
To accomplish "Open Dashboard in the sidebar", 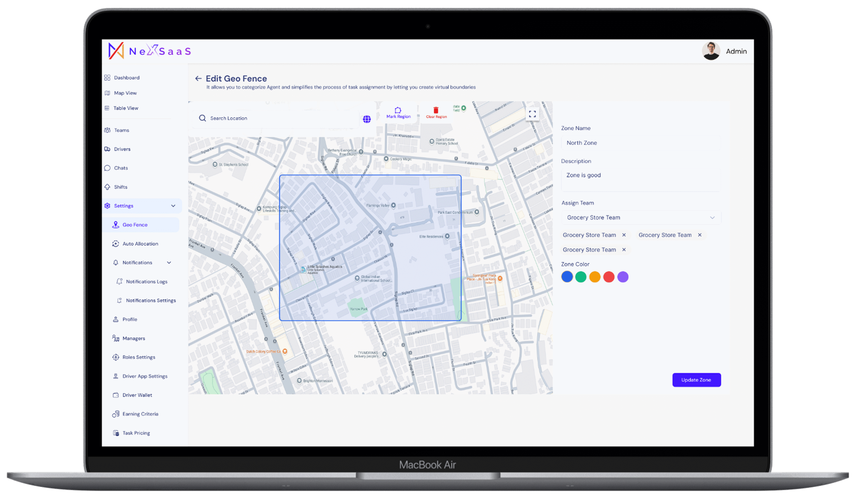I will coord(126,78).
